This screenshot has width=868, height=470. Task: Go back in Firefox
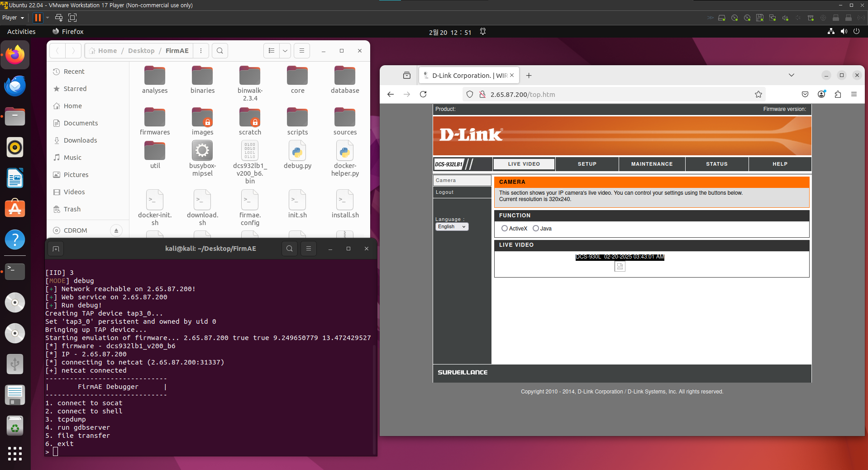391,94
